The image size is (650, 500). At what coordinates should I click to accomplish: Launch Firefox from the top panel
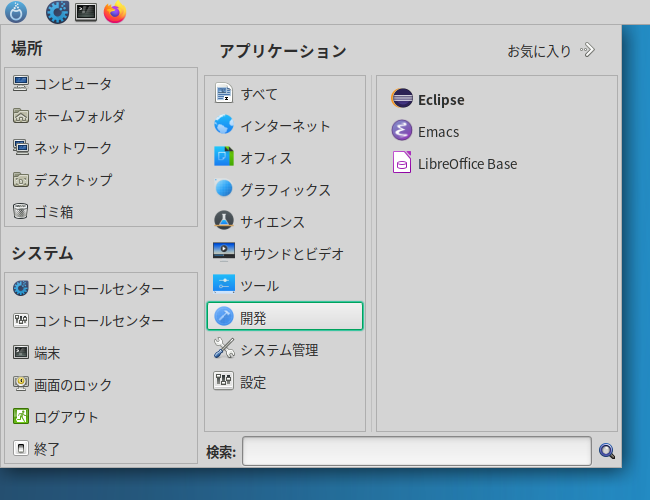pos(115,12)
